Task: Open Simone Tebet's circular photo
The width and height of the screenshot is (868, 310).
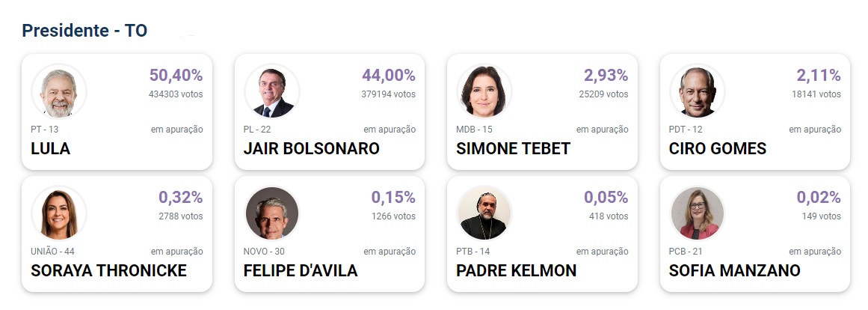Action: coord(484,91)
